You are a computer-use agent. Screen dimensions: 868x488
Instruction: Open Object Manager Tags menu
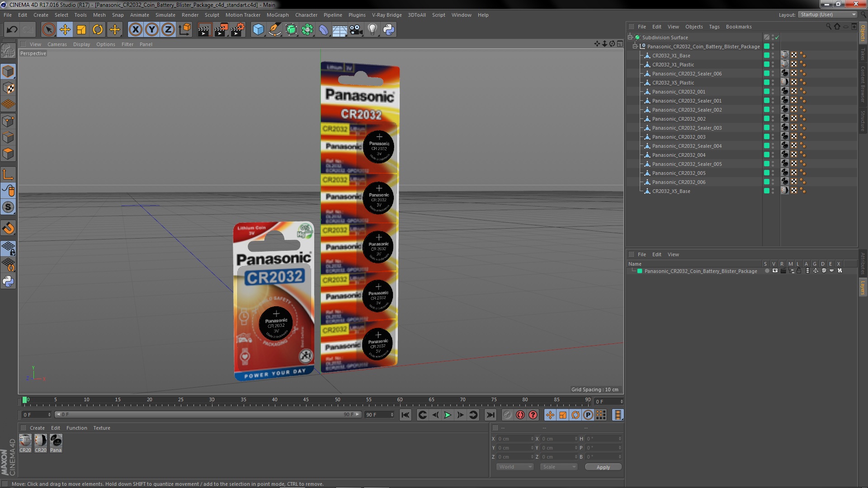[x=714, y=27]
